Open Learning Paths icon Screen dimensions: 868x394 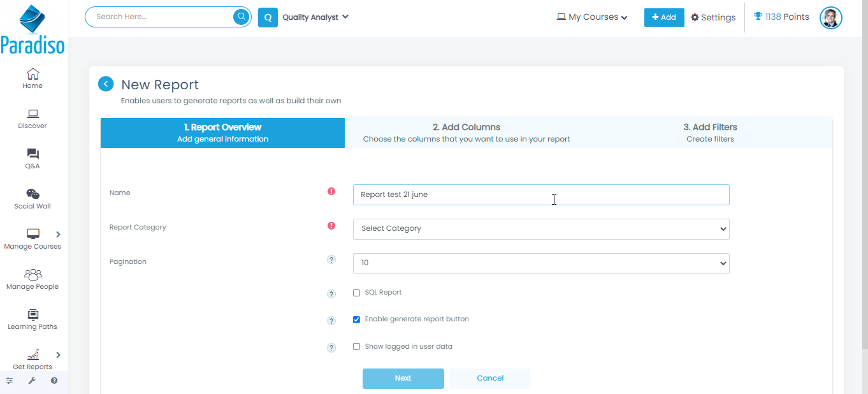pyautogui.click(x=33, y=315)
